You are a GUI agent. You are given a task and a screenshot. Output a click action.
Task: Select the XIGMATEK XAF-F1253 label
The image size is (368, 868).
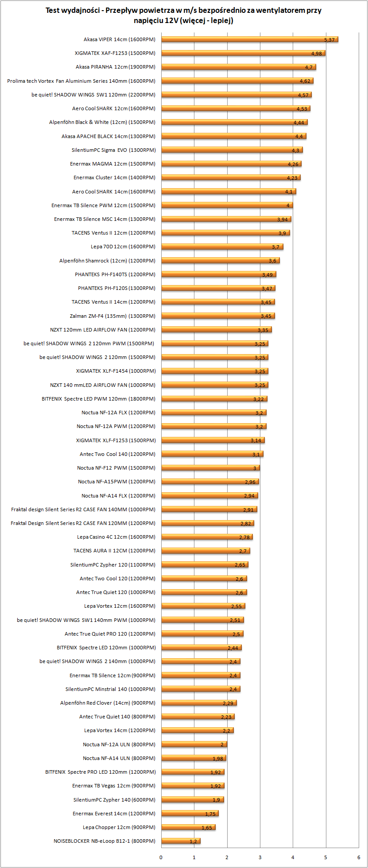click(x=115, y=53)
